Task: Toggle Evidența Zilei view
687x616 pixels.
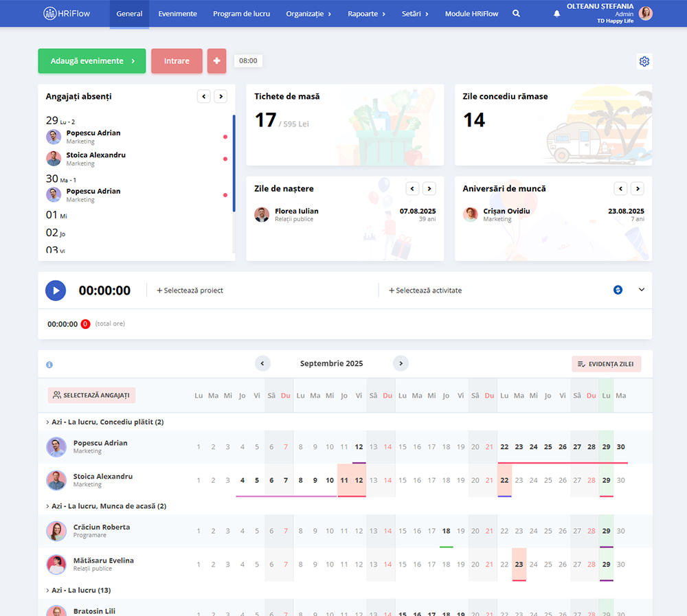Action: pos(606,363)
